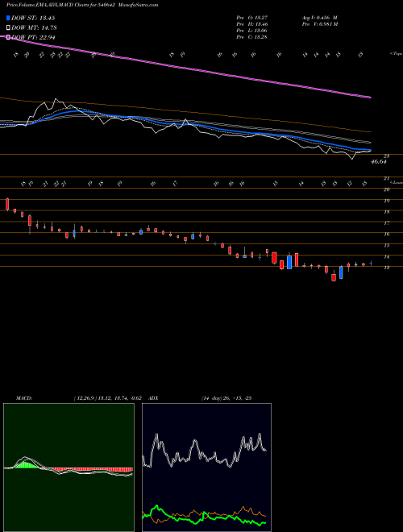The width and height of the screenshot is (403, 532).
Task: Click the last candlestick on the right
Action: tap(371, 263)
